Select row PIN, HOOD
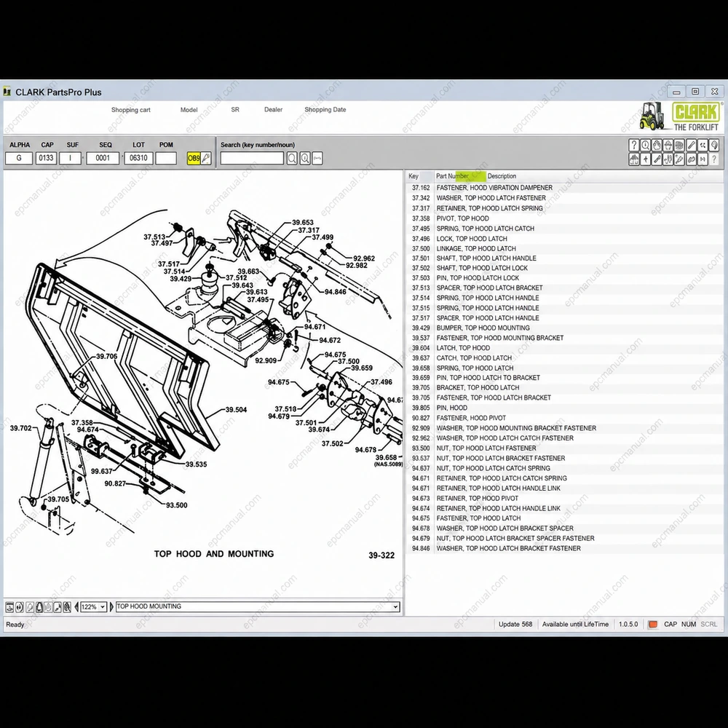This screenshot has width=728, height=728. pos(565,408)
